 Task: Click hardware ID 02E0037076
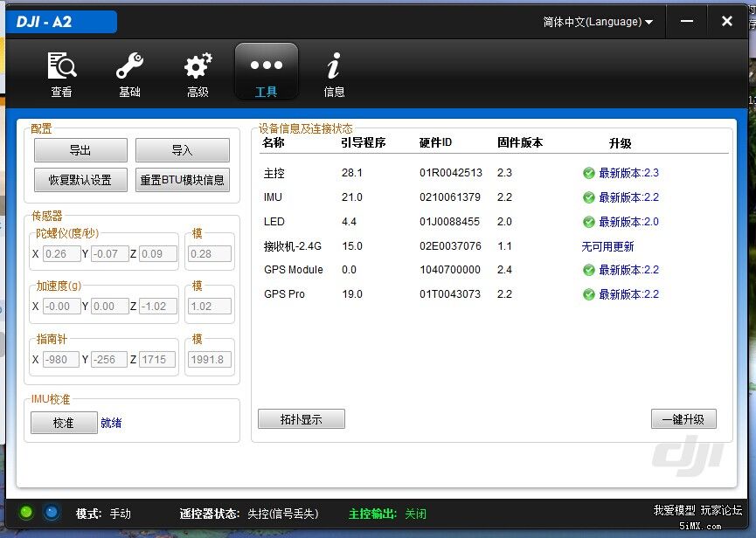coord(450,246)
